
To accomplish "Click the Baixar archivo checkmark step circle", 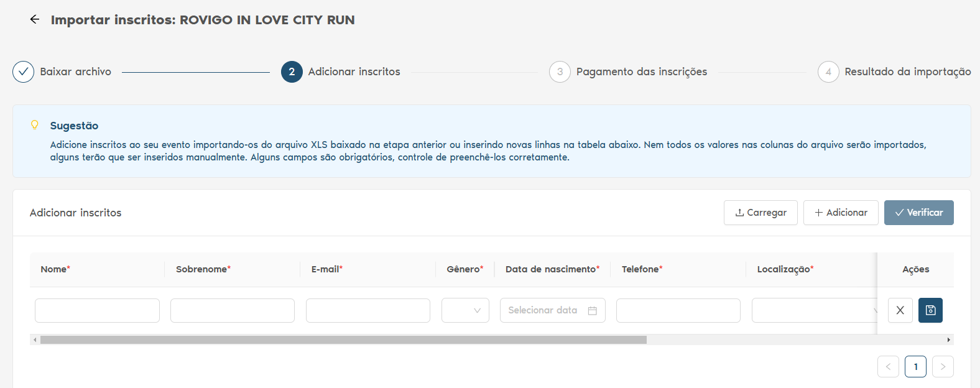I will click(x=23, y=72).
